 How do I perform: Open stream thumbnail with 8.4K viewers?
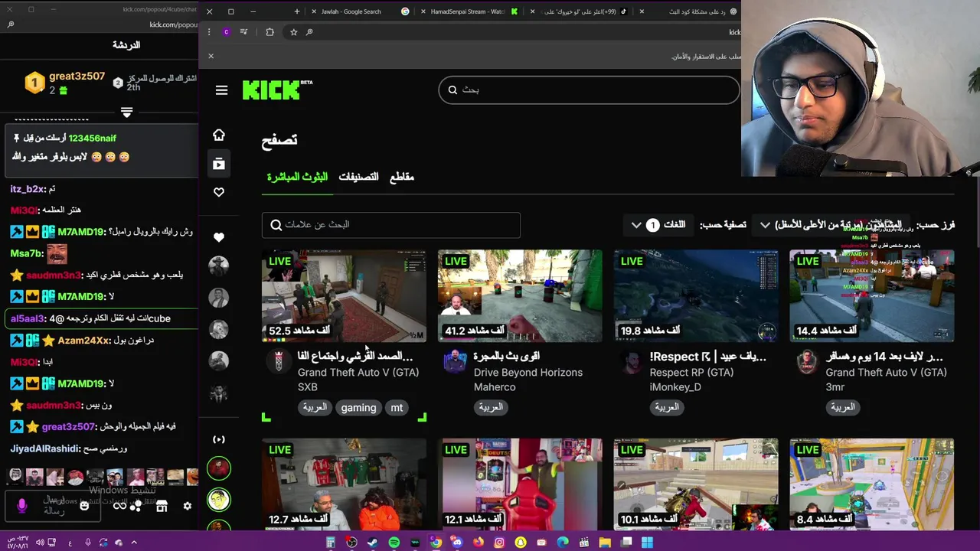tap(872, 484)
